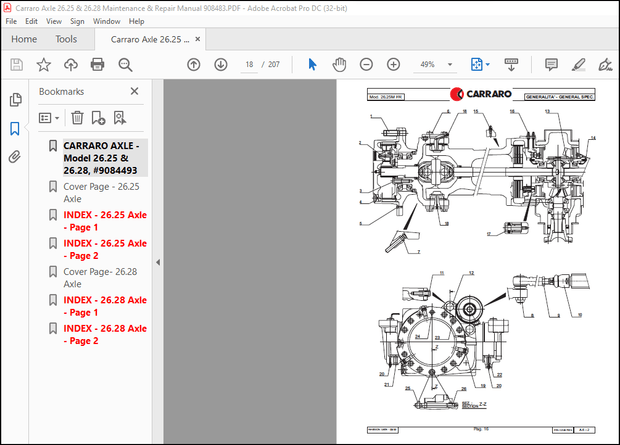The height and width of the screenshot is (445, 620).
Task: Open bookmark INDEX - 26.28 Axle - Page 1
Action: click(x=105, y=306)
